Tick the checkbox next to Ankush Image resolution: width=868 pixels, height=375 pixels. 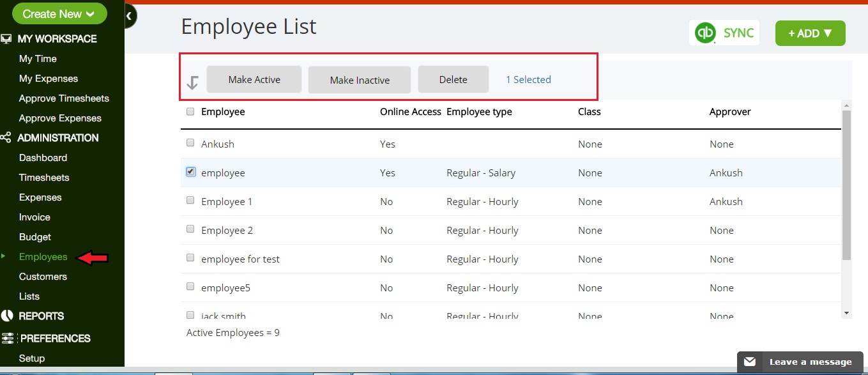point(190,143)
